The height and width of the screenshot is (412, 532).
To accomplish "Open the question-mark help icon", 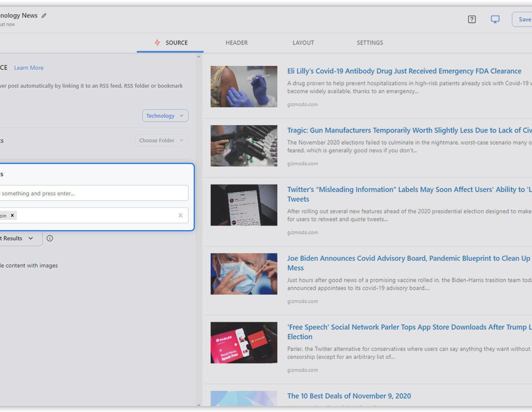I will [472, 20].
